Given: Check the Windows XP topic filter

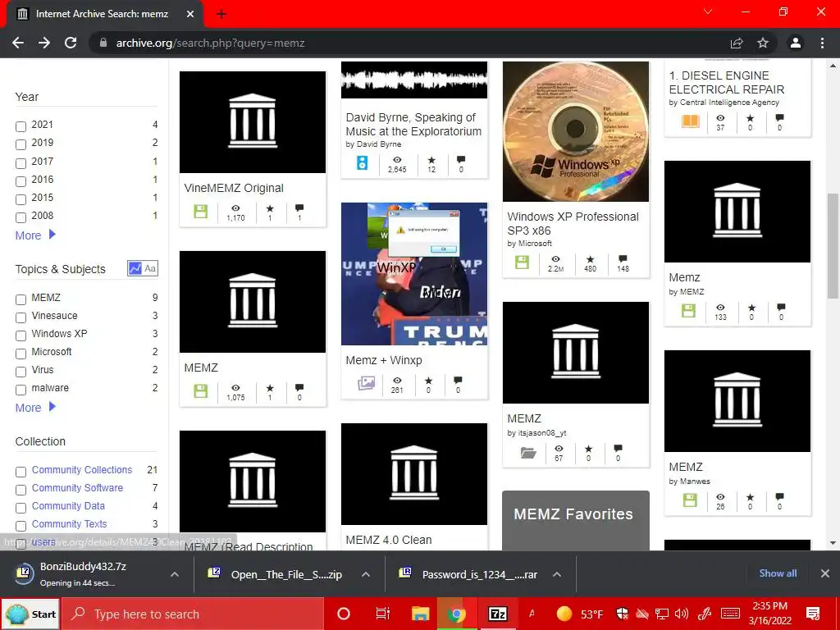Looking at the screenshot, I should pyautogui.click(x=21, y=336).
